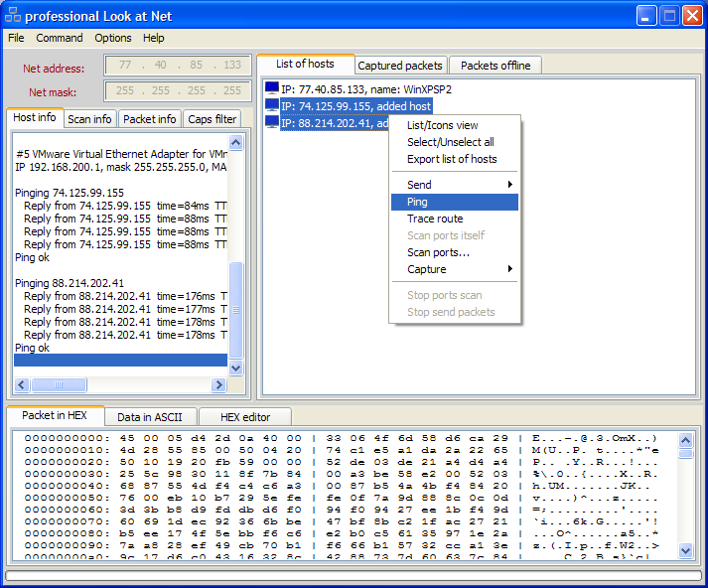Click hex pane scrollbar thumb

click(685, 454)
